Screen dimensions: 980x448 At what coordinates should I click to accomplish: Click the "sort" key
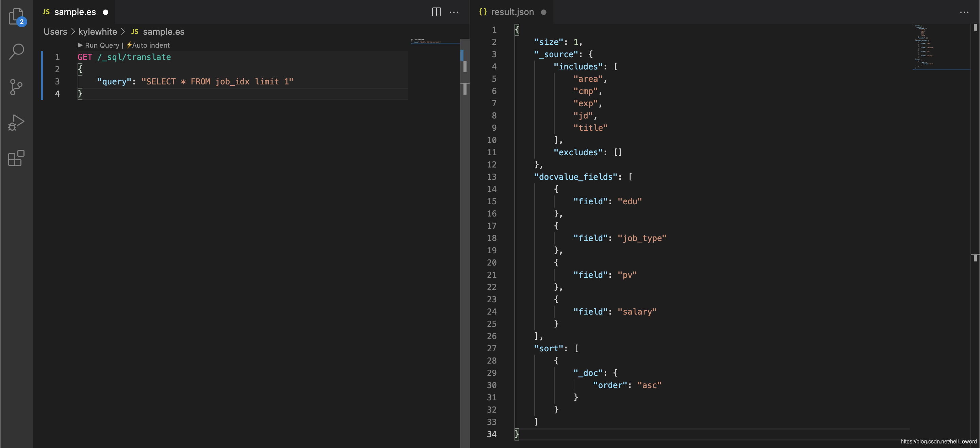548,348
